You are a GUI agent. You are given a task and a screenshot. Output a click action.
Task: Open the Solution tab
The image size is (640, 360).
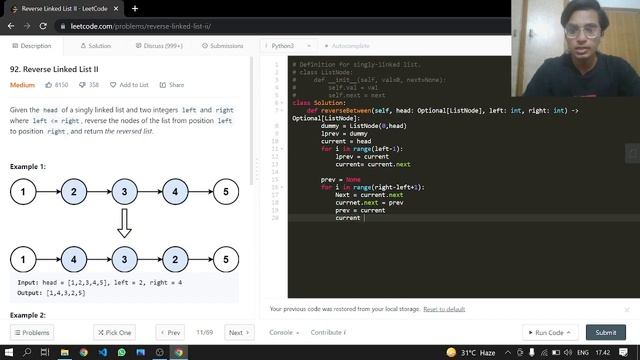(x=96, y=46)
